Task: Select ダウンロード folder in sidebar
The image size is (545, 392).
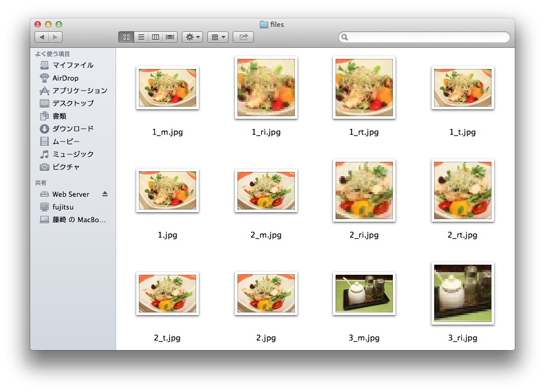Action: (73, 129)
